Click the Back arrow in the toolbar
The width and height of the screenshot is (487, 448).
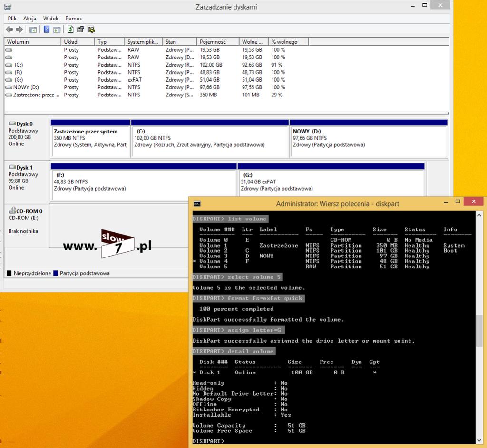(10, 29)
